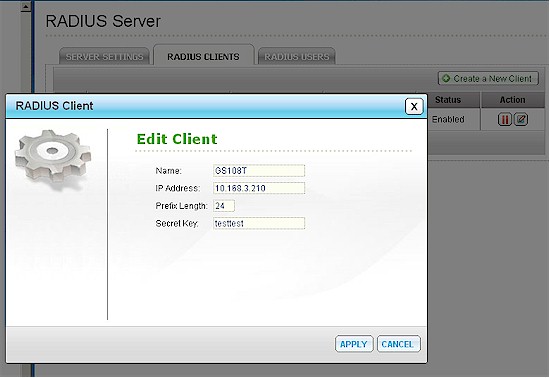Apply the client changes
This screenshot has height=378, width=550.
pos(354,344)
